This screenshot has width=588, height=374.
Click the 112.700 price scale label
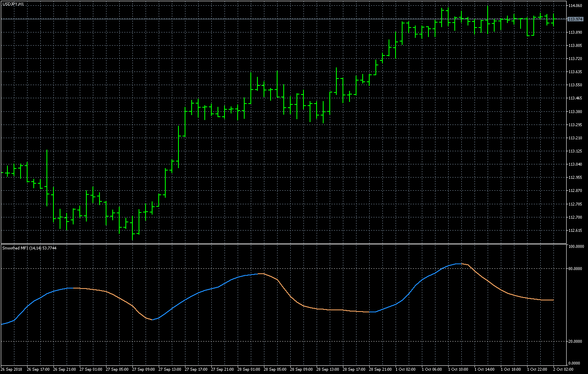tap(575, 217)
